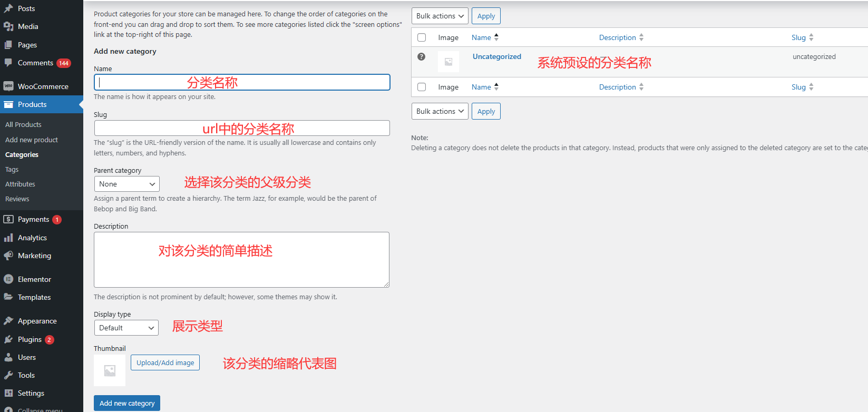Screen dimensions: 868x412
Task: Click the Plugins update badge 2
Action: 50,340
